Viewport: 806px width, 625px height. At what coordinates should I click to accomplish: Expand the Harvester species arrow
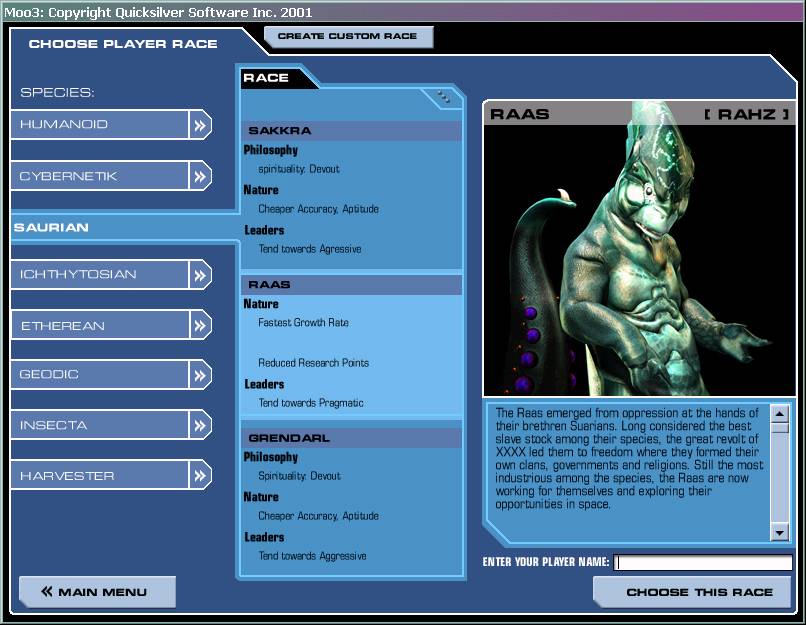click(x=200, y=475)
